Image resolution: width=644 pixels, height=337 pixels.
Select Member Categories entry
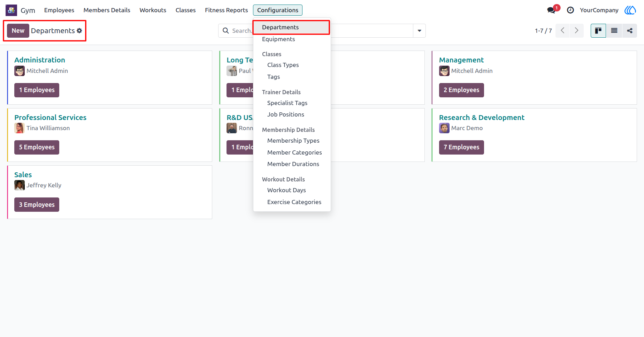[292, 152]
